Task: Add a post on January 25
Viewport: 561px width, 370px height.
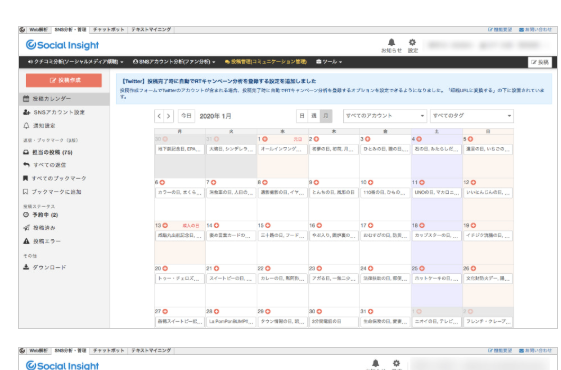Action: [422, 268]
